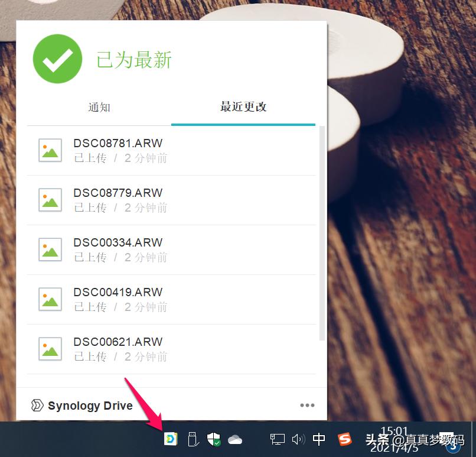Open OneDrive from the taskbar tray
This screenshot has width=476, height=457.
click(x=234, y=439)
